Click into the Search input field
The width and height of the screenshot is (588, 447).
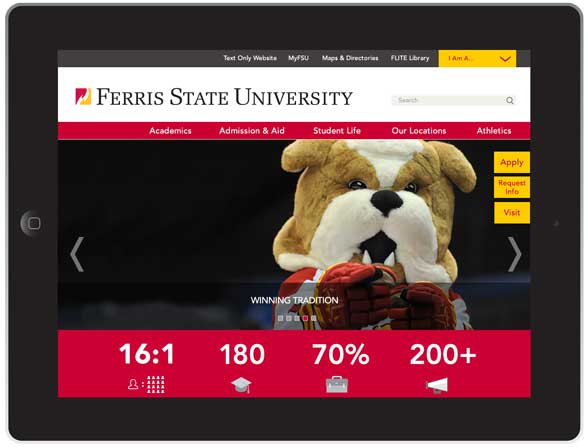(x=448, y=100)
